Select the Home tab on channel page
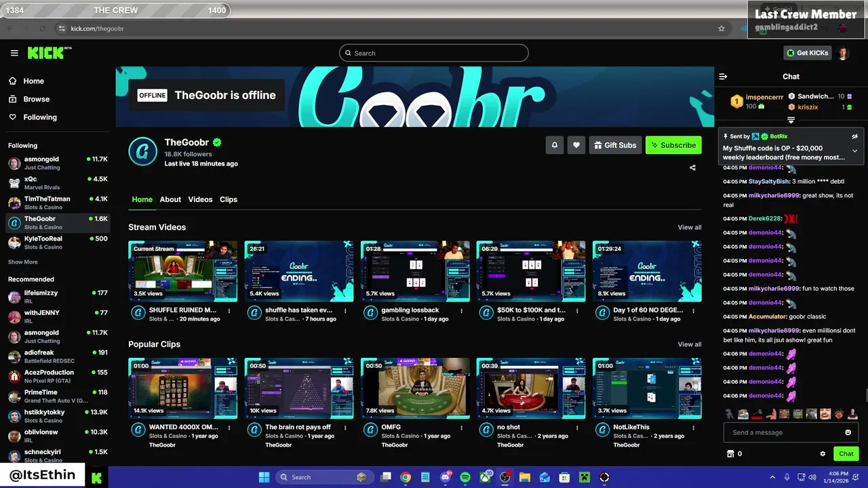868x488 pixels. click(142, 199)
